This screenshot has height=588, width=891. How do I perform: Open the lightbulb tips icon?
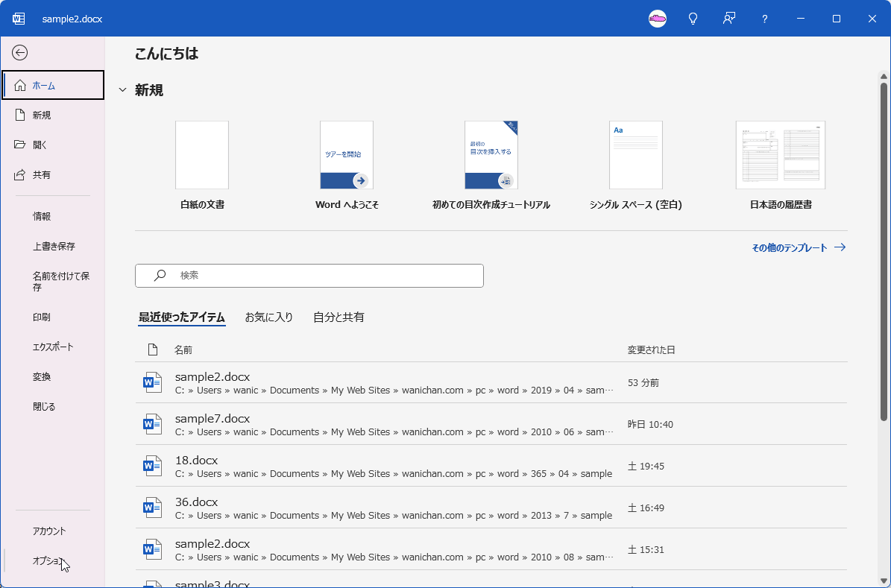693,19
